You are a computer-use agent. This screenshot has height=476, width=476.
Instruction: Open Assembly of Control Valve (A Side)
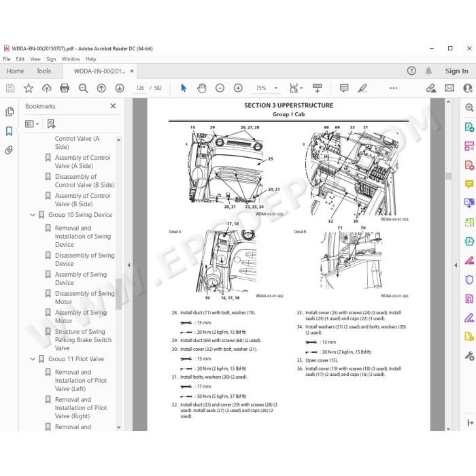pyautogui.click(x=82, y=162)
